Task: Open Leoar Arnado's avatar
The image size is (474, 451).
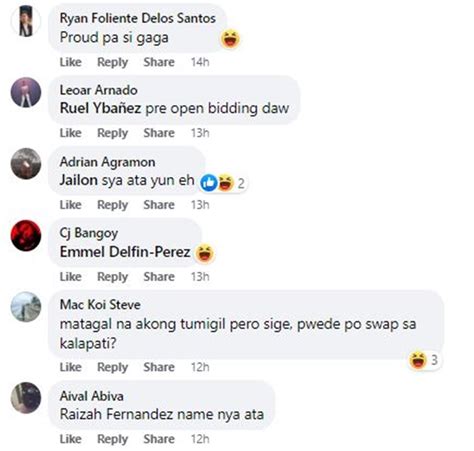Action: [x=26, y=92]
